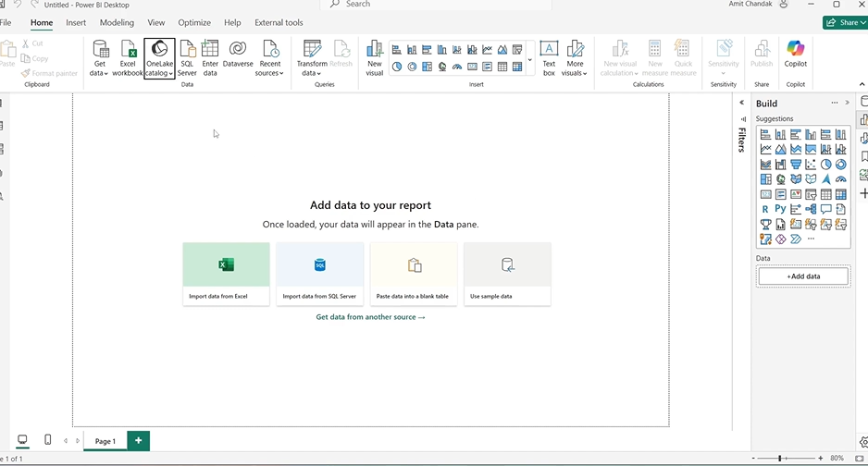The height and width of the screenshot is (466, 868).
Task: Select slicer visual in Build pane
Action: (x=811, y=194)
